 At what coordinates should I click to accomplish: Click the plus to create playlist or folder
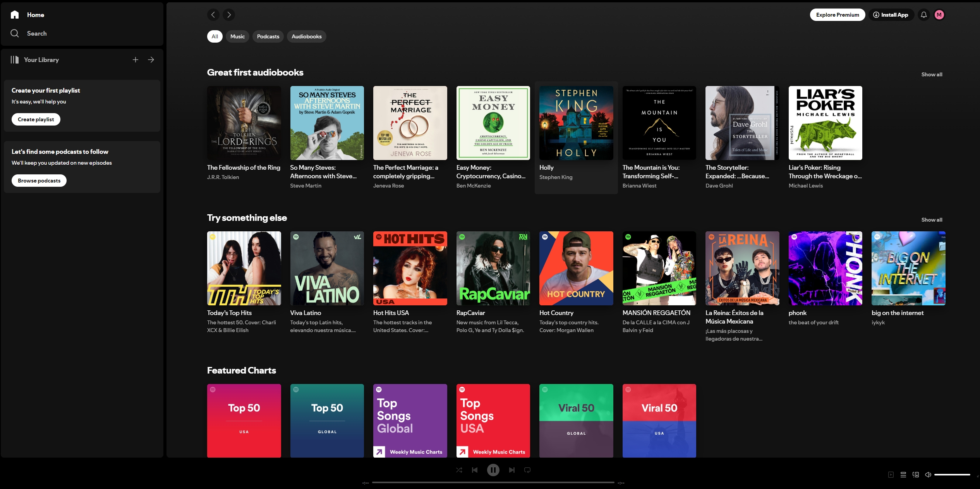click(136, 60)
